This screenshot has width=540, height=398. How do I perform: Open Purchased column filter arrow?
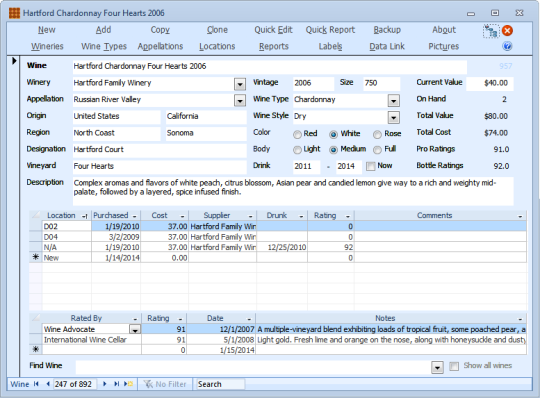click(135, 216)
